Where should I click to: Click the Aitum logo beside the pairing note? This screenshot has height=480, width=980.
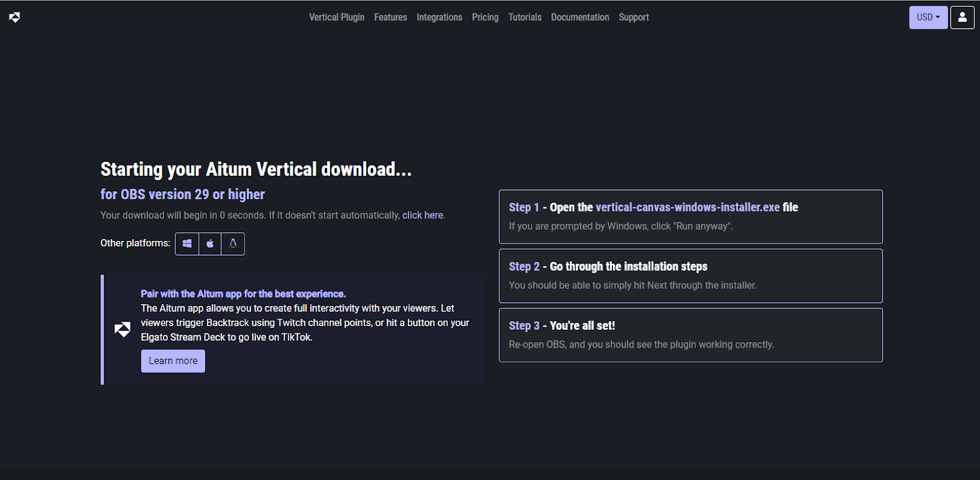click(123, 330)
